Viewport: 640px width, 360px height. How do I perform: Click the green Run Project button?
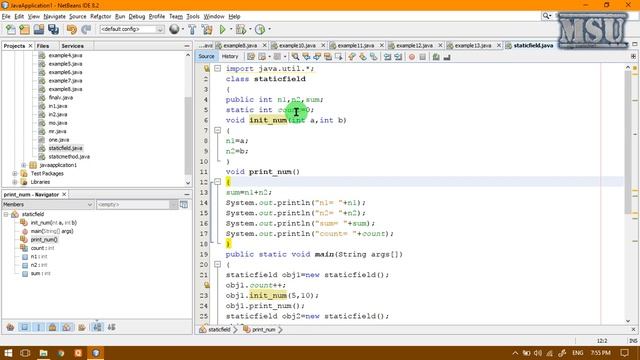tap(222, 29)
